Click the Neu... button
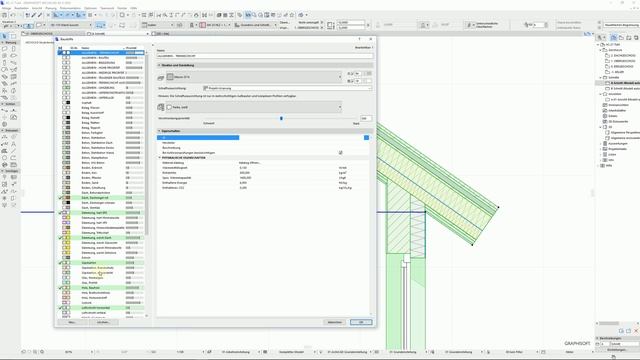This screenshot has height=360, width=640. click(x=72, y=322)
